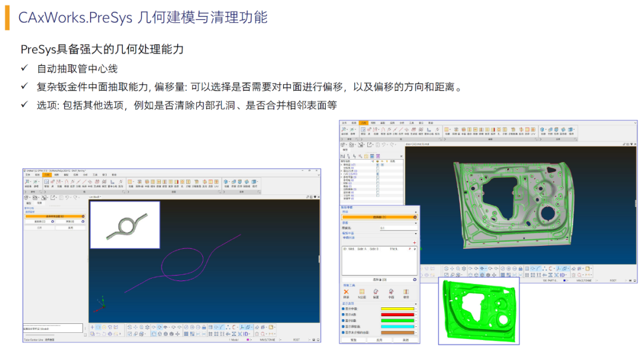Click the spring picture inset in left window
The width and height of the screenshot is (644, 346).
point(125,225)
